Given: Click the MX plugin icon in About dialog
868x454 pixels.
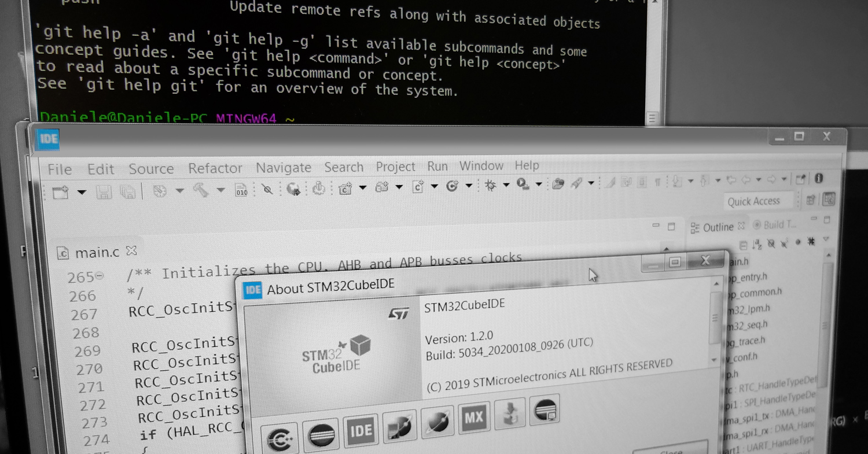Looking at the screenshot, I should (x=473, y=417).
